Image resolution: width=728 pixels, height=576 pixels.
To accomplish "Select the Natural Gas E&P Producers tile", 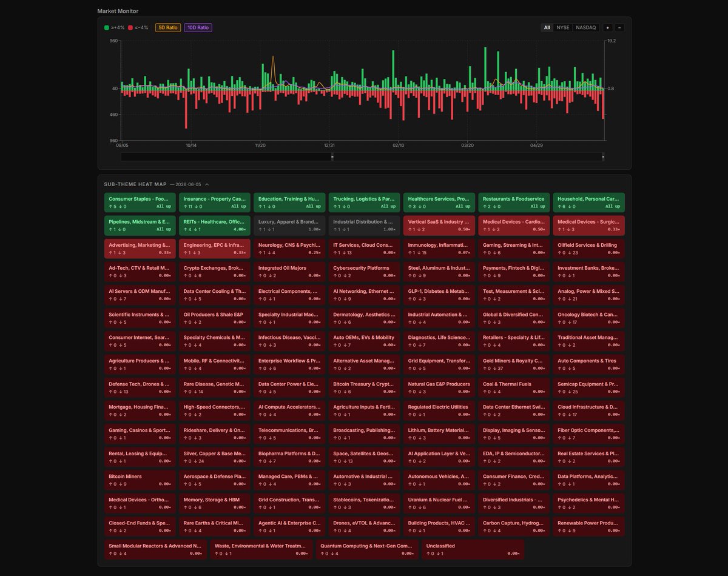I will click(x=439, y=387).
